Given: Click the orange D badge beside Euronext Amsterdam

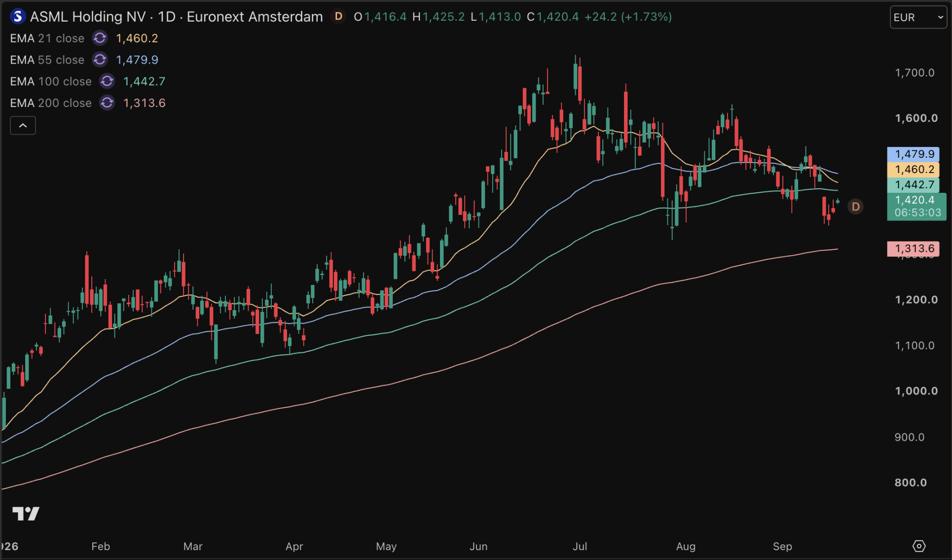Looking at the screenshot, I should point(338,17).
